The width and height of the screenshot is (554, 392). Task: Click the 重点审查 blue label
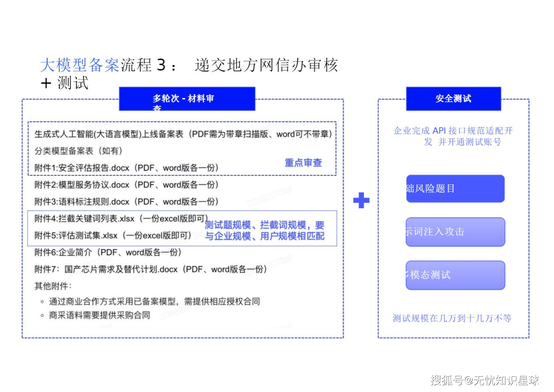303,163
